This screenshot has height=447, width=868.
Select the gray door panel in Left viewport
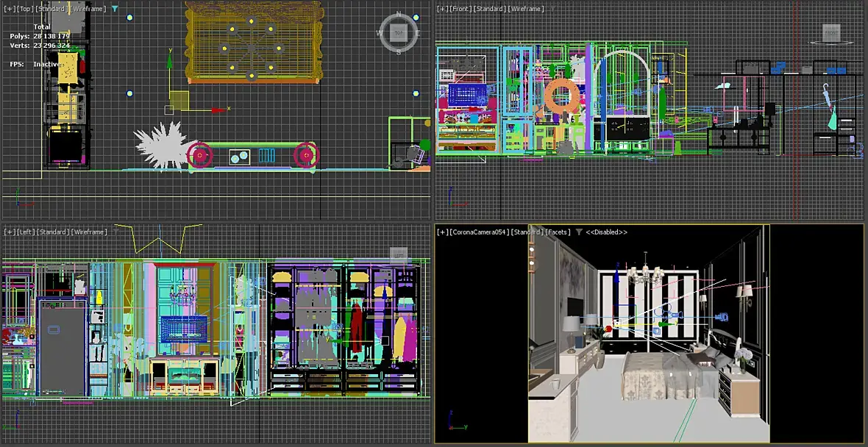pyautogui.click(x=63, y=348)
